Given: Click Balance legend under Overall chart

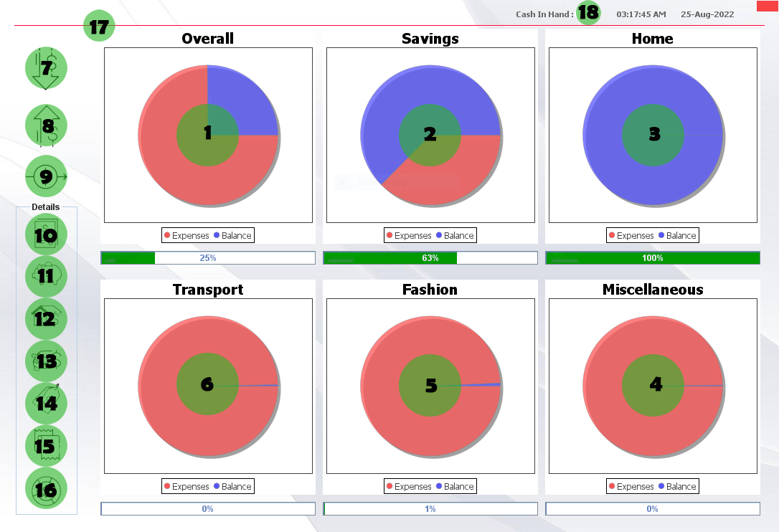Looking at the screenshot, I should pos(232,235).
